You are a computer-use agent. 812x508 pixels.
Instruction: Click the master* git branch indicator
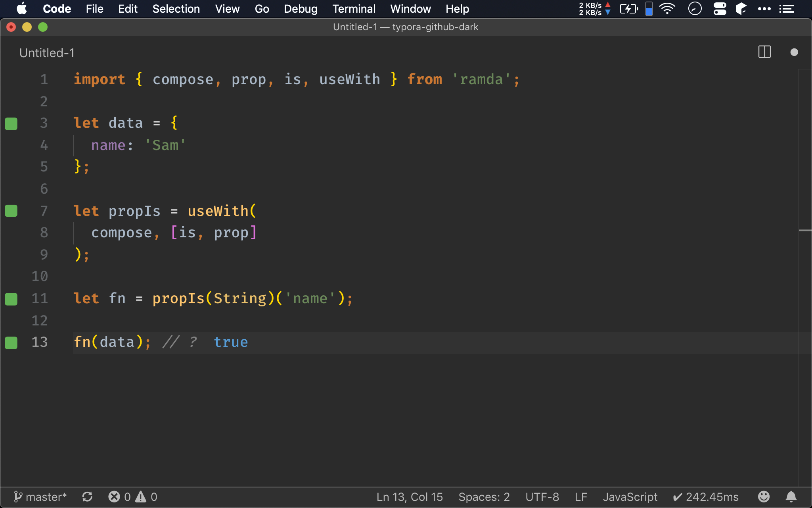40,497
